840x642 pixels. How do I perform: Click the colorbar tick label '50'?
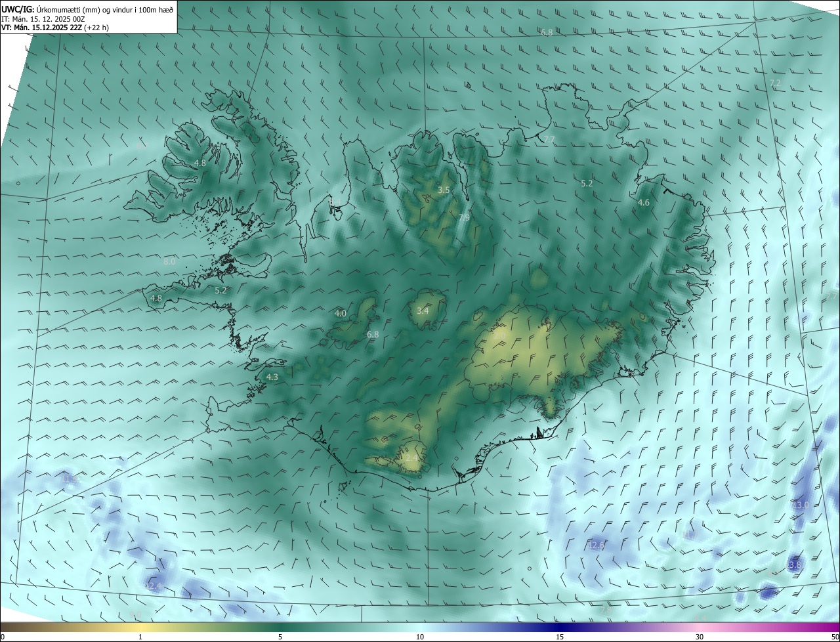(x=835, y=637)
